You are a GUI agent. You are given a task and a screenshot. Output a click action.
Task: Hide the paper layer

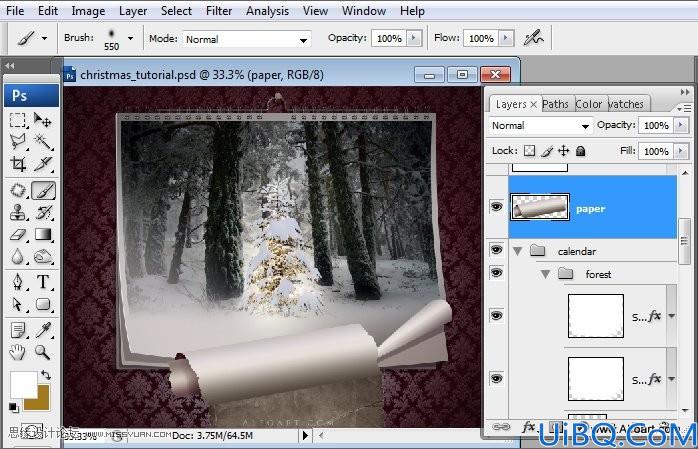click(x=496, y=206)
